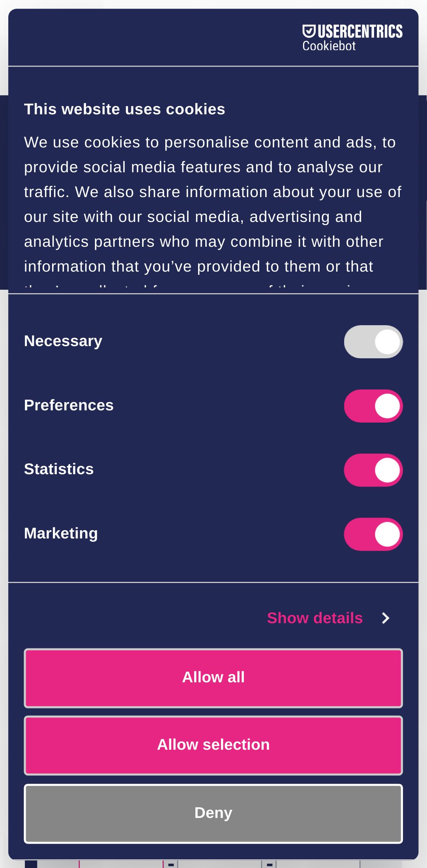The width and height of the screenshot is (427, 868).
Task: Select the Marketing category label
Action: coord(61,533)
